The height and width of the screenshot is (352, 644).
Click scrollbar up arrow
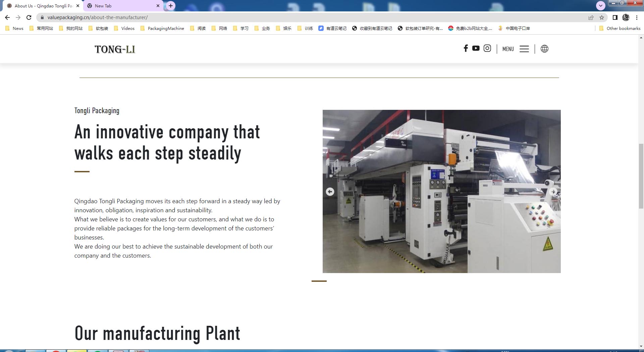(641, 38)
